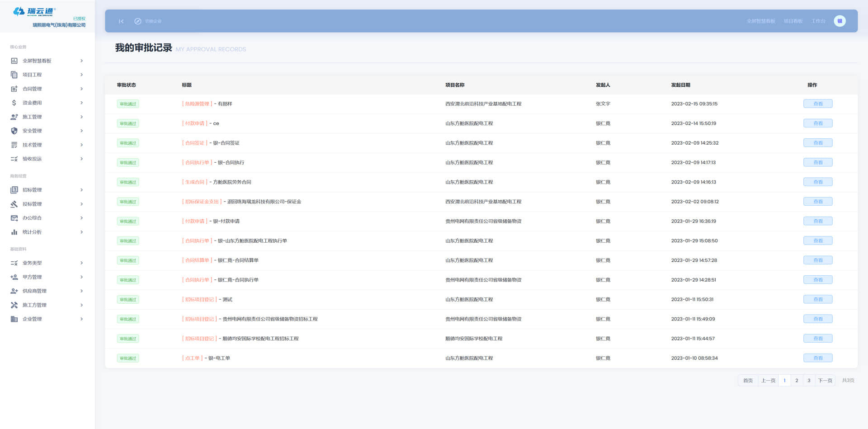
Task: Go to 下一页 in the pagination
Action: (x=825, y=381)
